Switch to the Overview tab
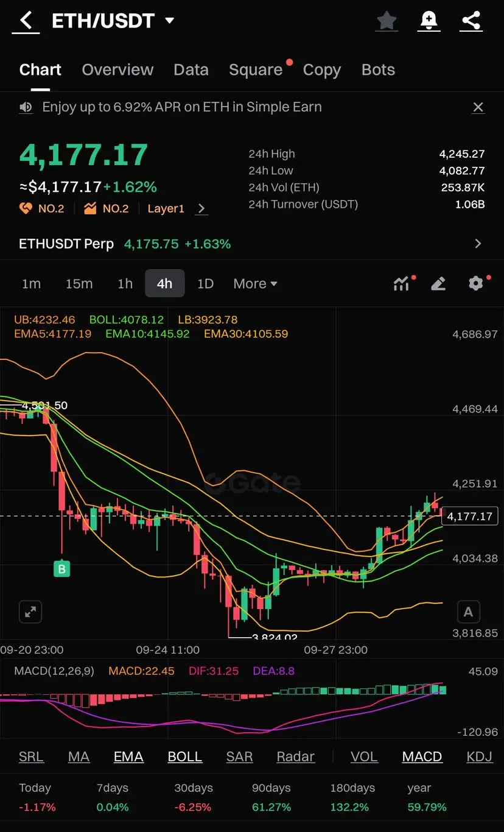504x832 pixels. pos(117,70)
